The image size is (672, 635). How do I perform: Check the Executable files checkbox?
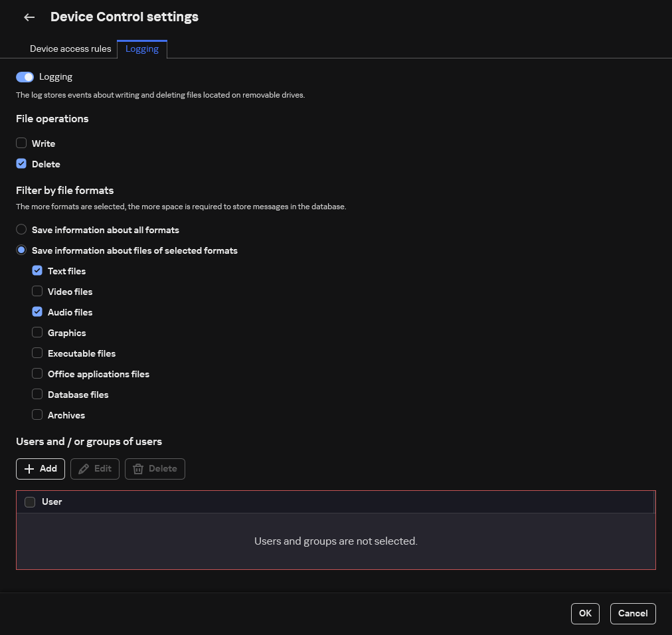37,353
